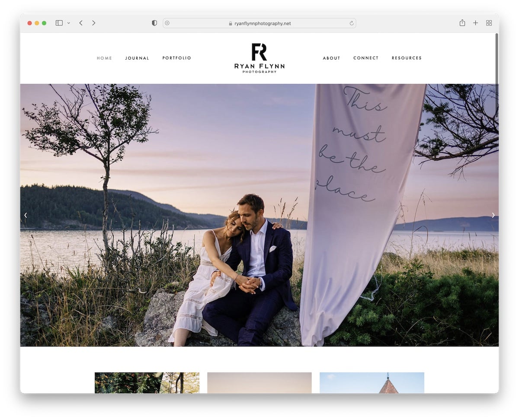Advance the carousel with the right arrow

click(493, 215)
